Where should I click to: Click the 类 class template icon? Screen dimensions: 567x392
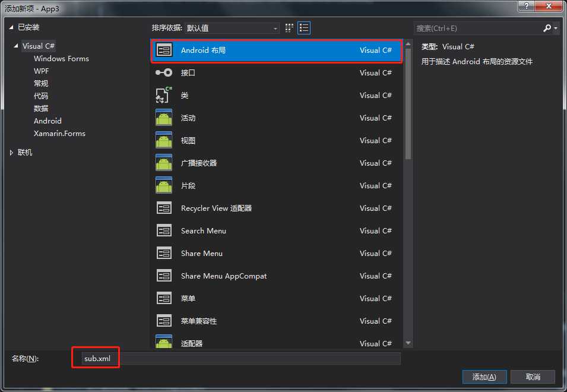(x=164, y=96)
